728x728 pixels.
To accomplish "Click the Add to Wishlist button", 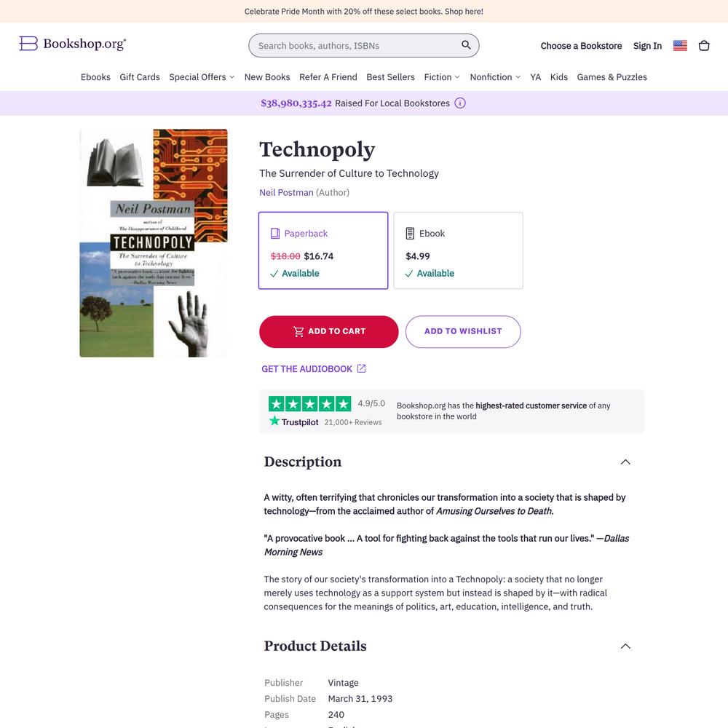I will [463, 331].
